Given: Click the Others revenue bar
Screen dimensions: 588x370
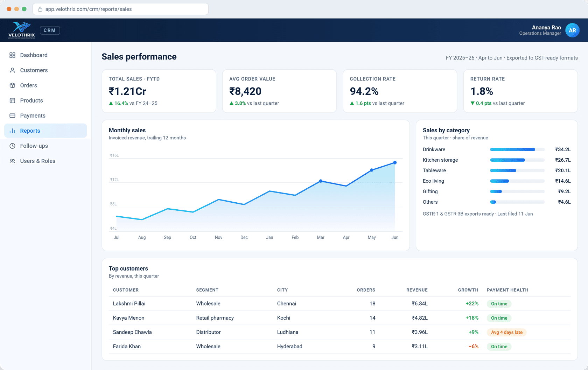Looking at the screenshot, I should tap(517, 202).
